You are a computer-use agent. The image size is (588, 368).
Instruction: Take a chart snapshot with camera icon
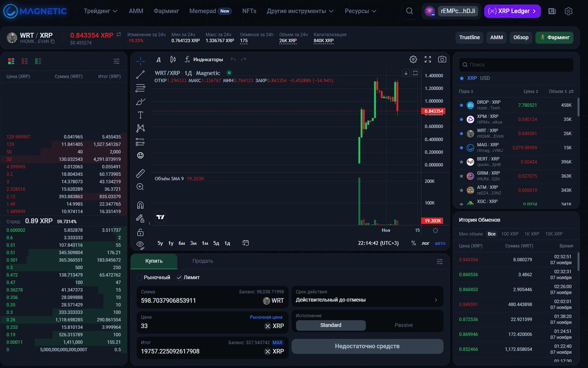(x=442, y=59)
